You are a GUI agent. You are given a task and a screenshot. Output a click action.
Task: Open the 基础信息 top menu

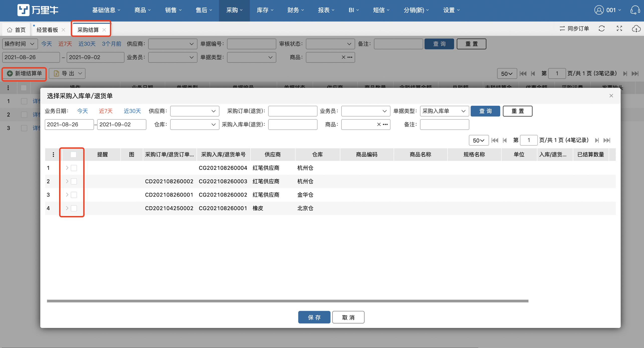[x=106, y=10]
